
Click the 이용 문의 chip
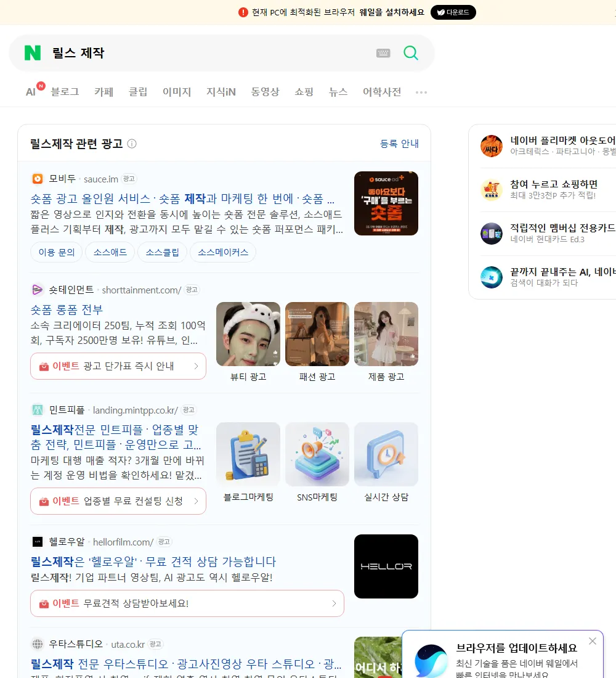(57, 252)
